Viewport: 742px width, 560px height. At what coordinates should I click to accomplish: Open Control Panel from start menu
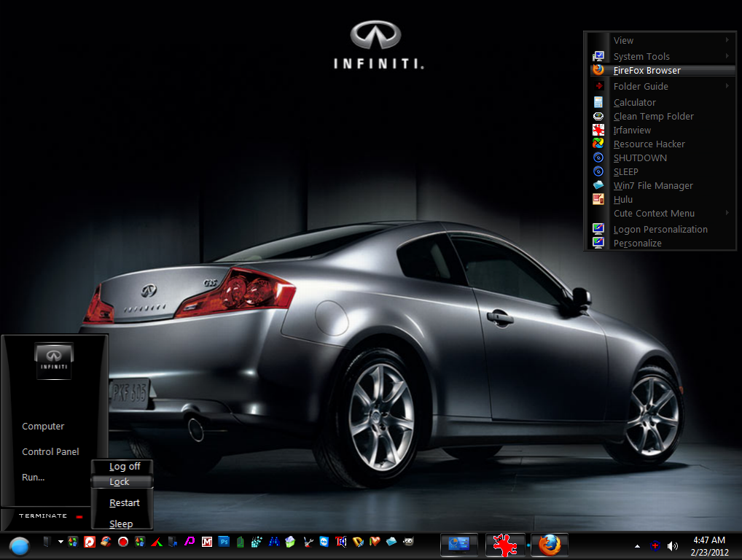(x=50, y=452)
